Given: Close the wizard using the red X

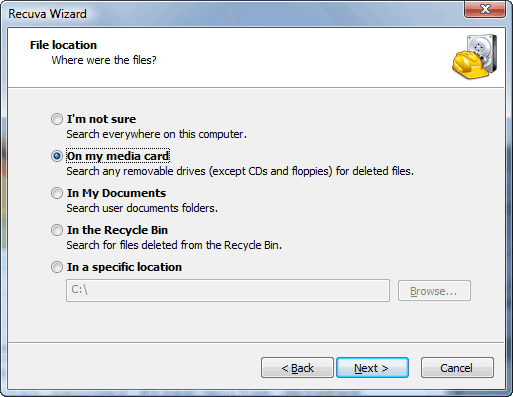Looking at the screenshot, I should 485,9.
